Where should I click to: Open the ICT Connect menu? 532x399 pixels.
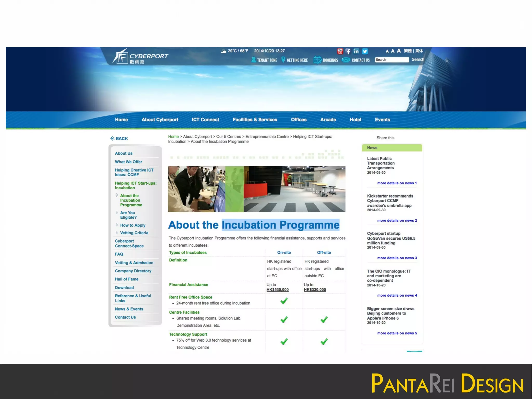click(205, 120)
